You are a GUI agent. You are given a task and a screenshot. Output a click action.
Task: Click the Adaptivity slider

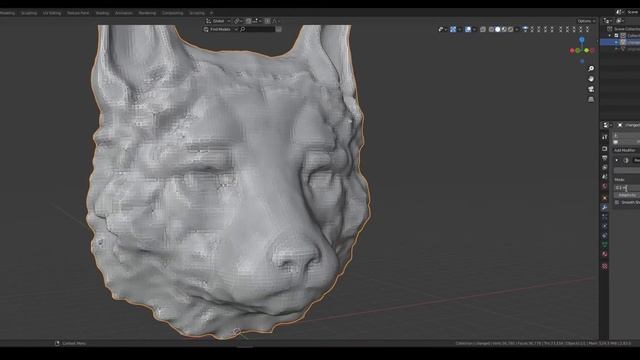[x=627, y=195]
